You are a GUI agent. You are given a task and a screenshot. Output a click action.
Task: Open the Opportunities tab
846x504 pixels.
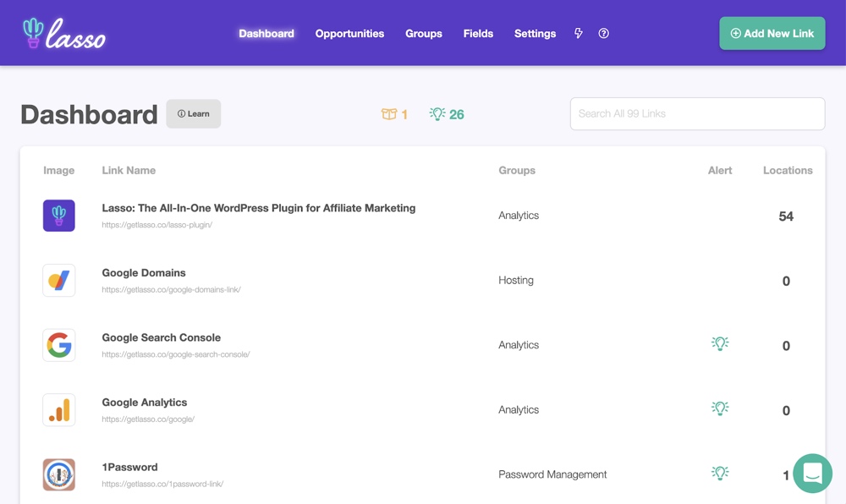[349, 34]
